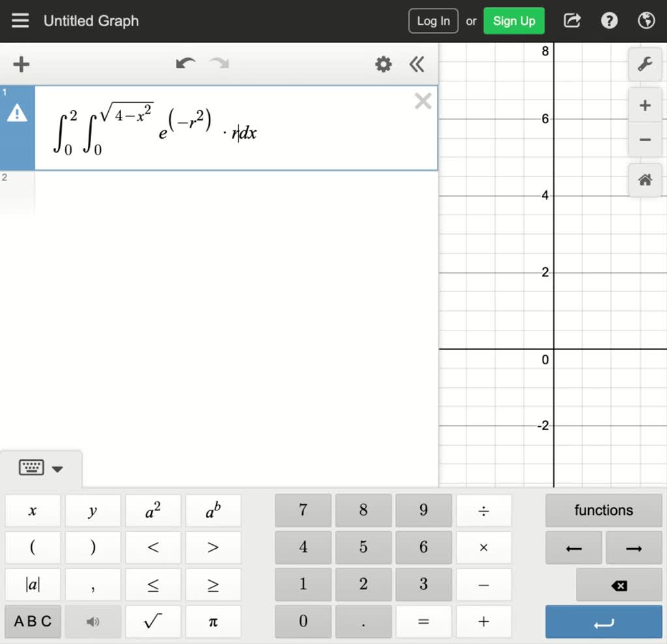This screenshot has width=667, height=644.
Task: Open the Add Item plus menu
Action: tap(21, 64)
